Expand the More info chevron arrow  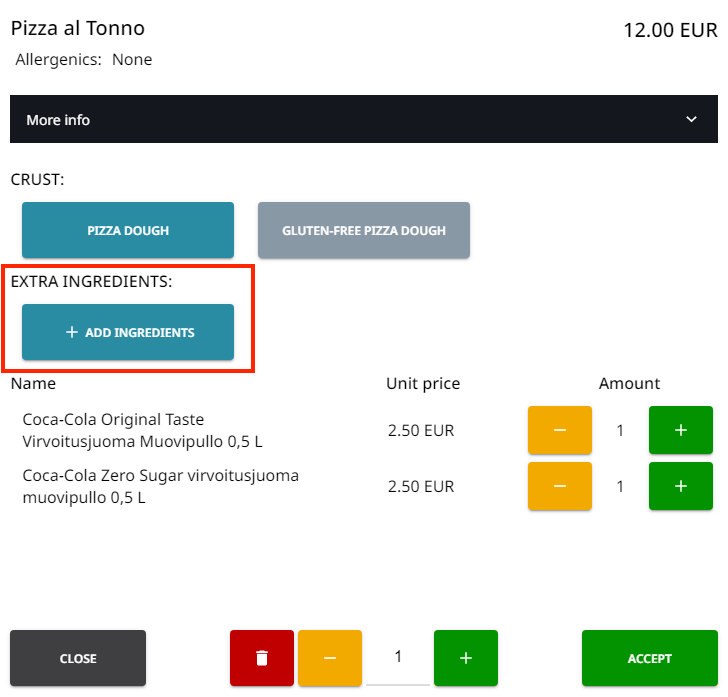click(691, 119)
